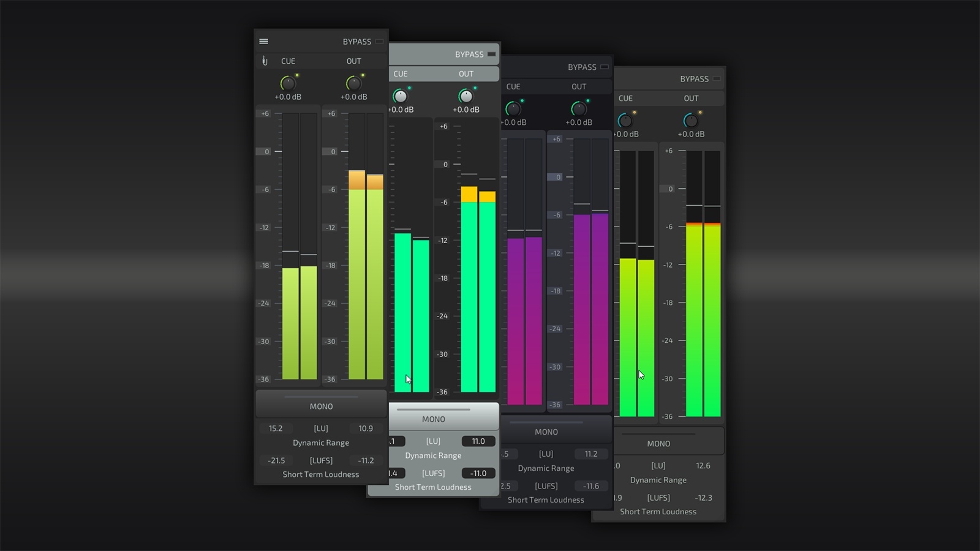Select the 11.0 LU value field
Image resolution: width=980 pixels, height=551 pixels.
(x=478, y=441)
